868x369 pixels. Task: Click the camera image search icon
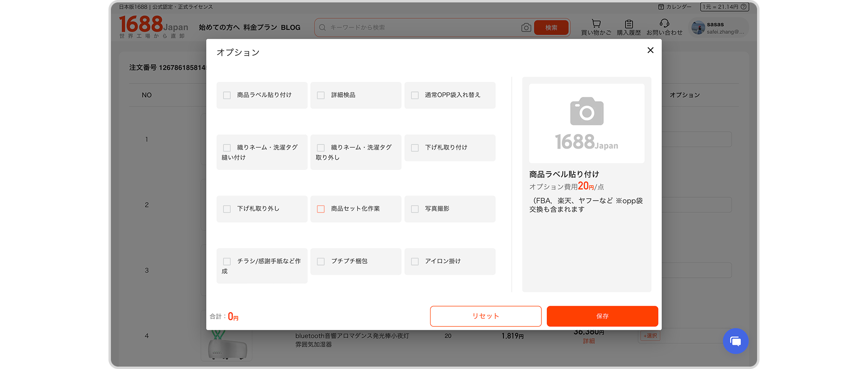tap(526, 27)
